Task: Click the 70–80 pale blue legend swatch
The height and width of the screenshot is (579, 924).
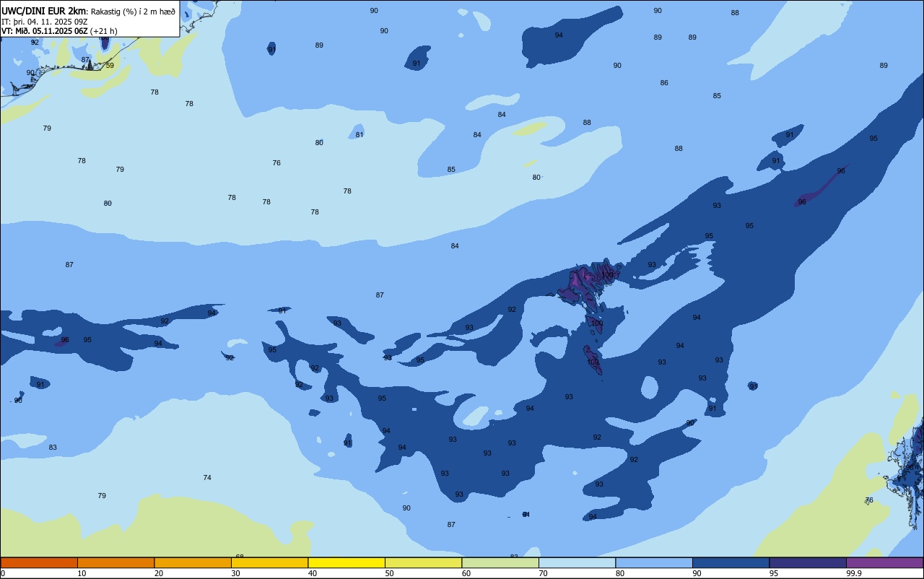Action: click(x=577, y=562)
